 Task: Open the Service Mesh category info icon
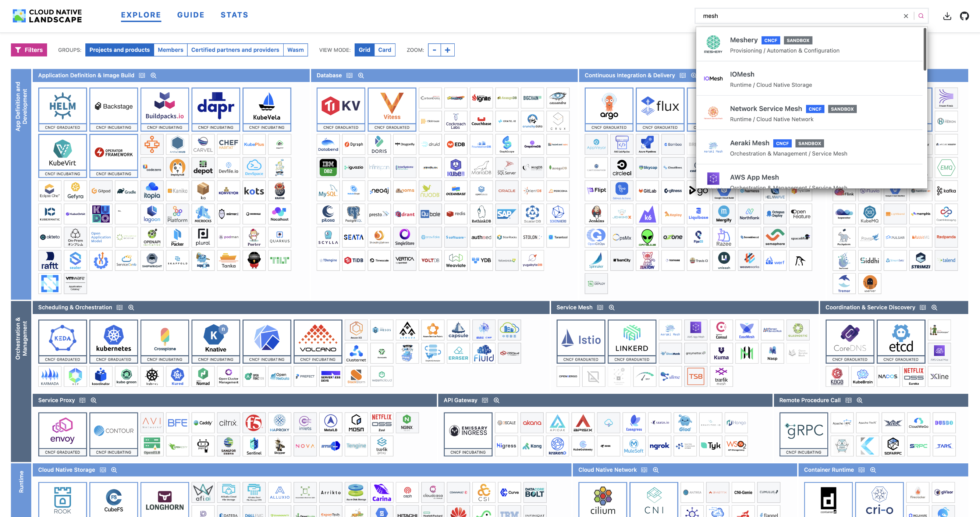(x=600, y=307)
